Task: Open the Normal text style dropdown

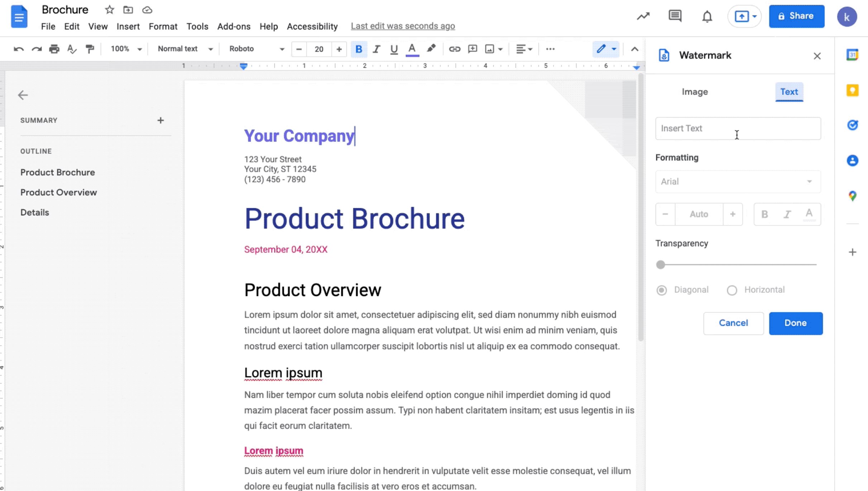Action: coord(185,49)
